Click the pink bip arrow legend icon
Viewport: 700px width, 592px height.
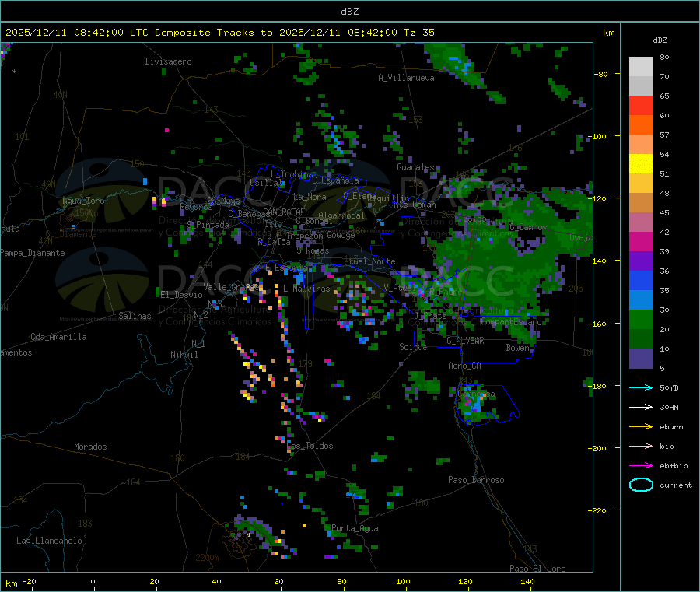point(641,446)
